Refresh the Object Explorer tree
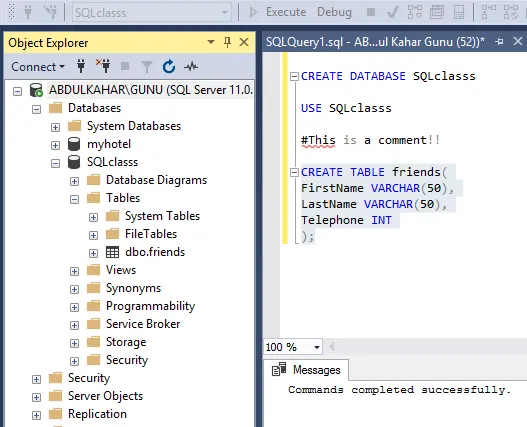 click(x=169, y=66)
